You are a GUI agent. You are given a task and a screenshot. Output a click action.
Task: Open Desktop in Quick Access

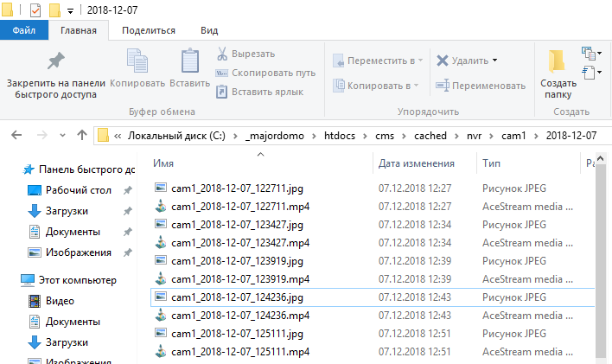(78, 189)
